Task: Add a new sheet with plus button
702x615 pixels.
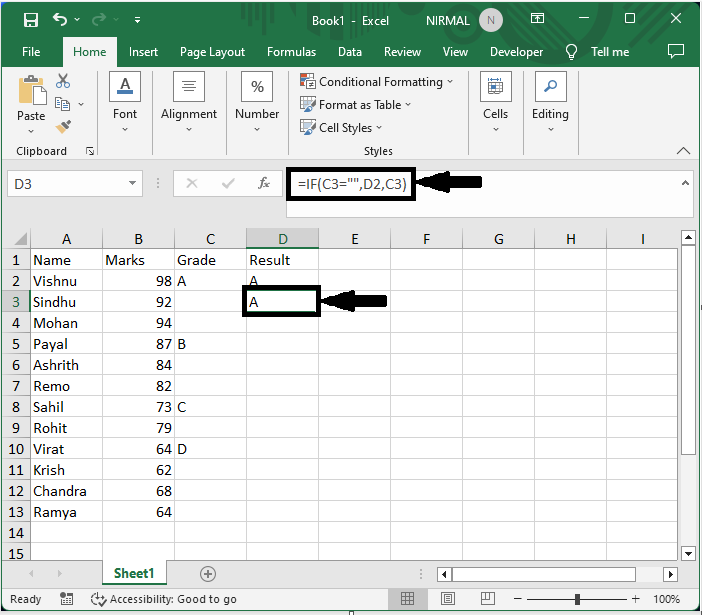Action: [208, 574]
